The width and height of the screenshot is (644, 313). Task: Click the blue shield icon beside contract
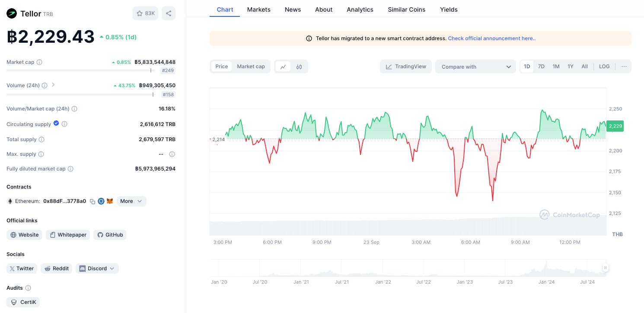click(x=101, y=201)
